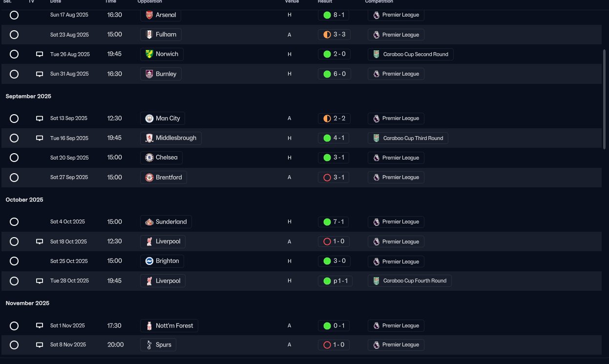
Task: Open Premier League link on Chelsea row
Action: coord(396,158)
